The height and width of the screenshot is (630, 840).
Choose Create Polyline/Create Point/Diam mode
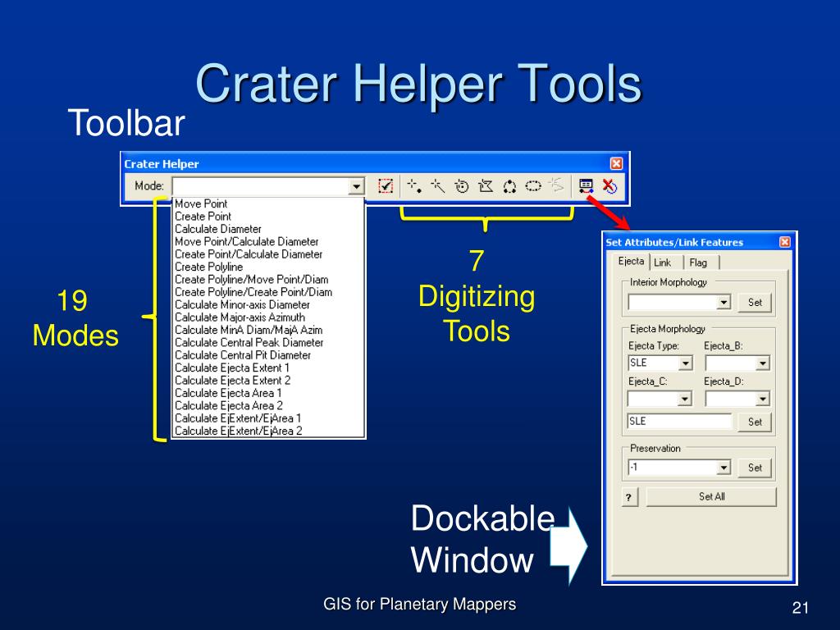pos(268,292)
